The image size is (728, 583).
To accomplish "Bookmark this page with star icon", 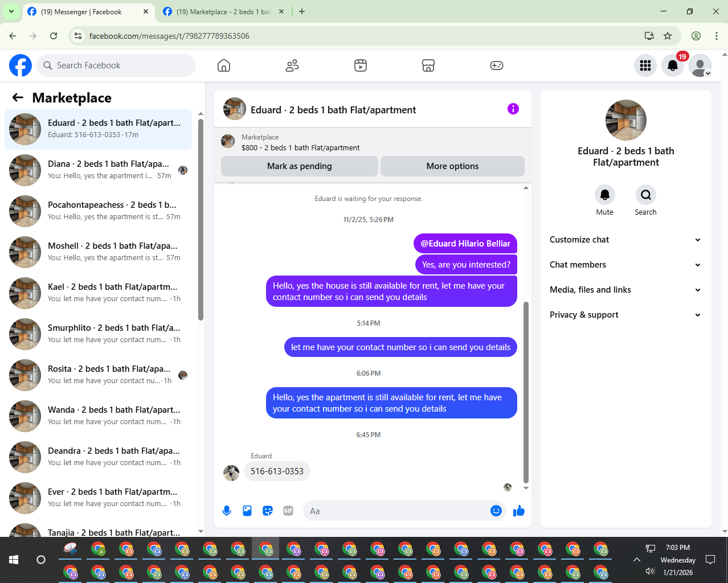I will pos(668,36).
